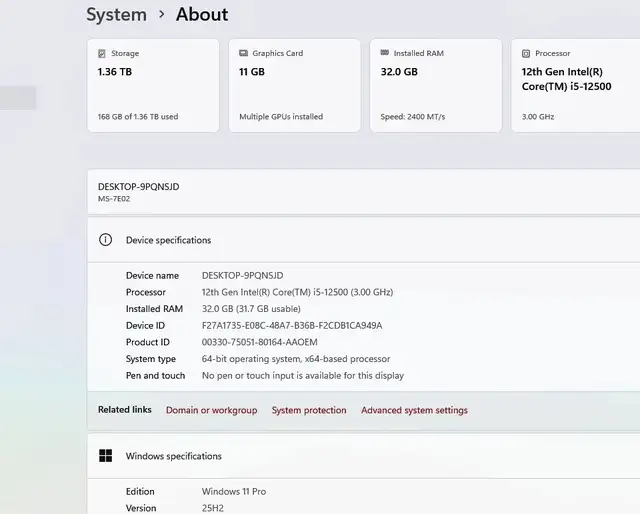This screenshot has height=514, width=640.
Task: Click the Graphics Card icon
Action: click(244, 53)
